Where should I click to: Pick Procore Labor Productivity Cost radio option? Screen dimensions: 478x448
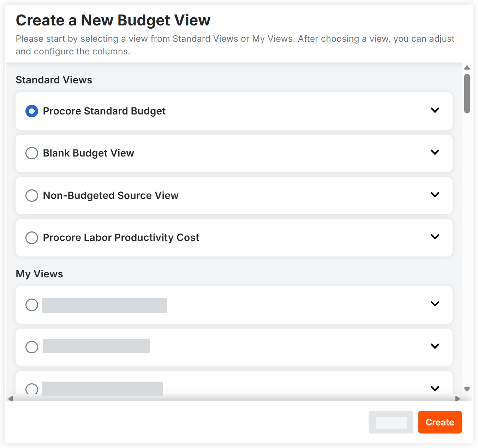coord(32,238)
